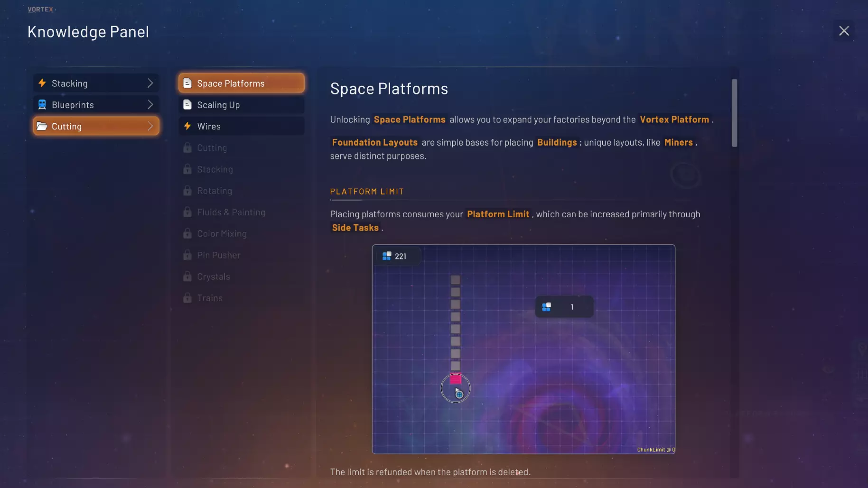
Task: Click the train icon beside Blueprints
Action: (42, 104)
